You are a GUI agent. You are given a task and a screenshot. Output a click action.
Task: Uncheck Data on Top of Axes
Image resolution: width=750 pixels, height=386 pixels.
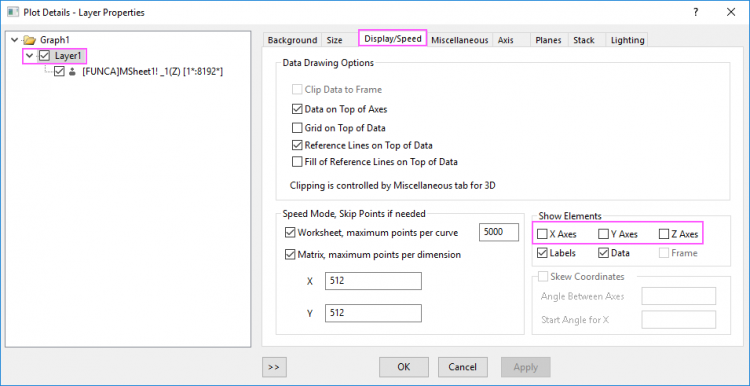[297, 109]
